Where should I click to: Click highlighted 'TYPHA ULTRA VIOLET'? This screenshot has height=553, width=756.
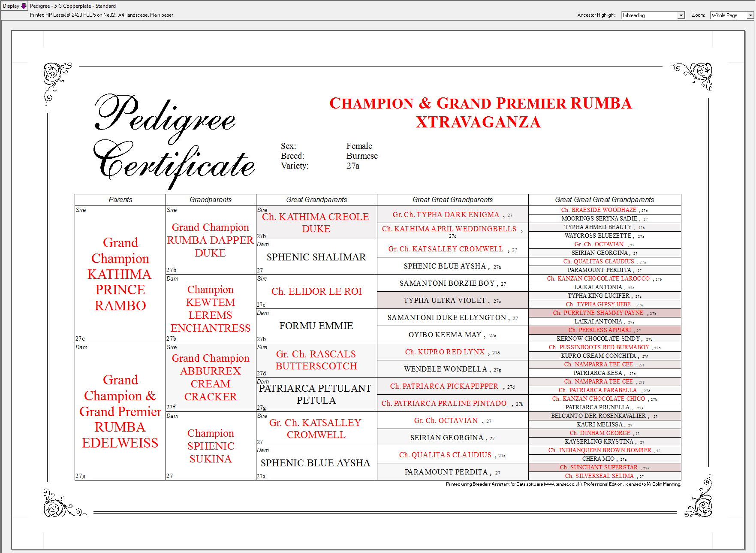coord(453,300)
